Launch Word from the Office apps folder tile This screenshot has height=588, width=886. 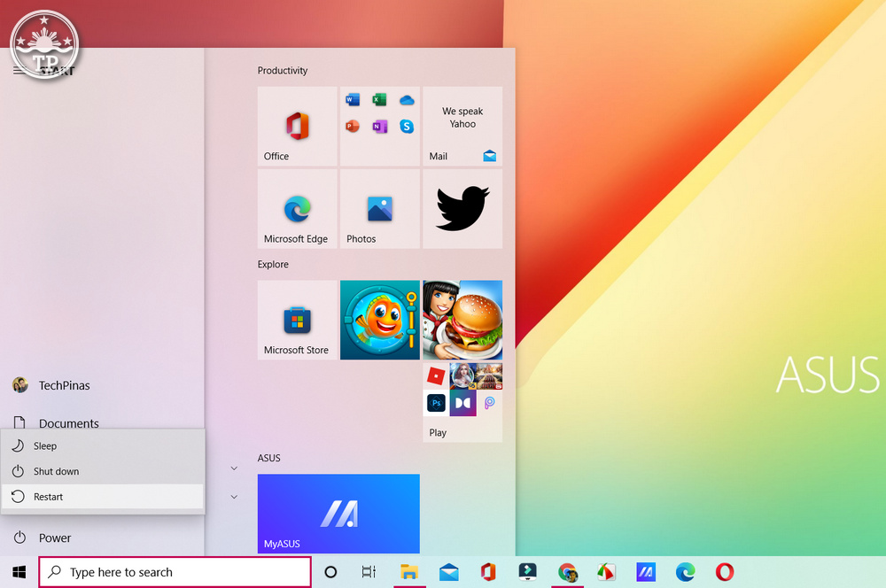353,100
